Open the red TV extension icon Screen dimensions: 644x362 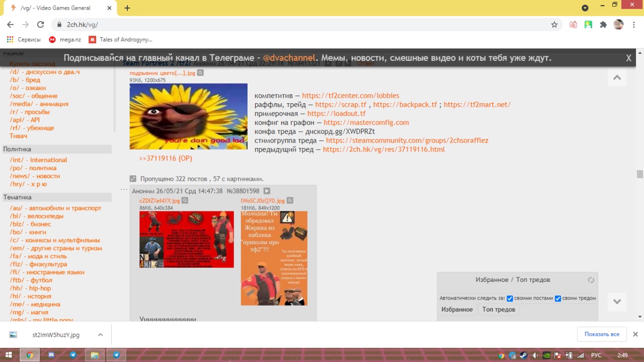[573, 24]
